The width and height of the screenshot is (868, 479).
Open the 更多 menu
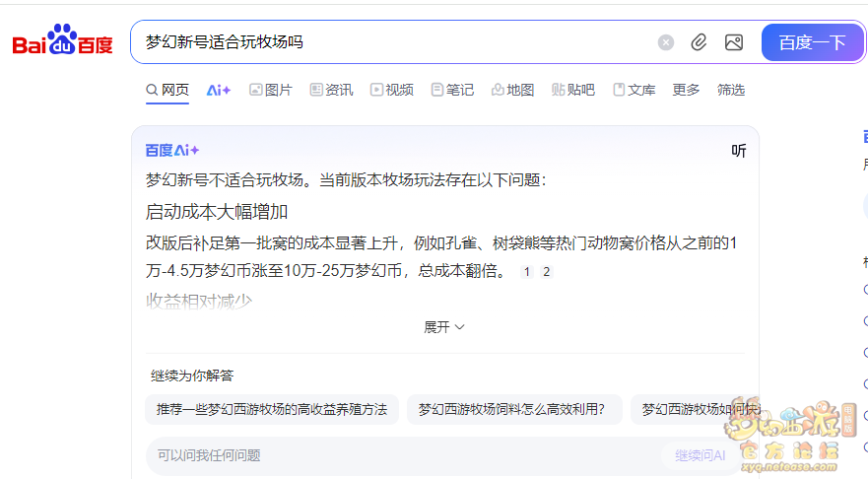[686, 90]
